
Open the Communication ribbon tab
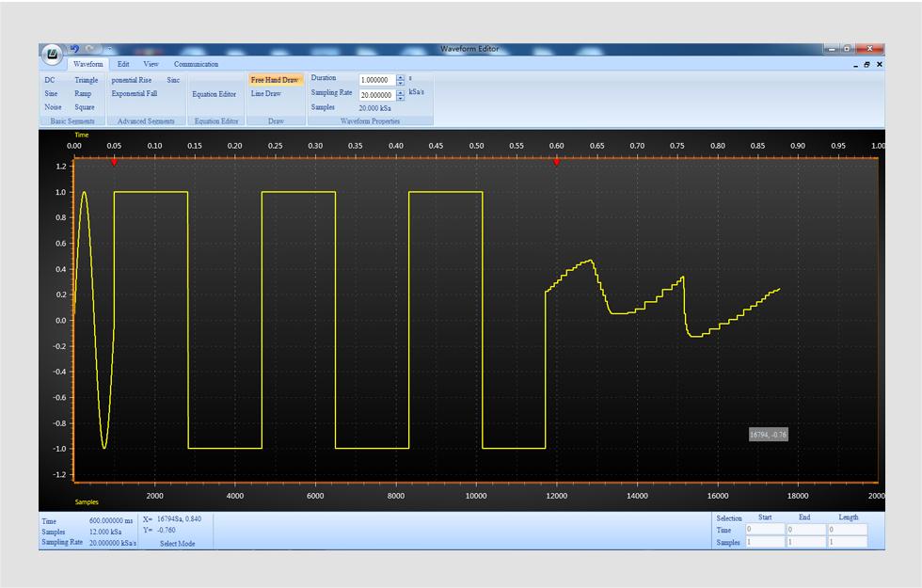(x=196, y=64)
